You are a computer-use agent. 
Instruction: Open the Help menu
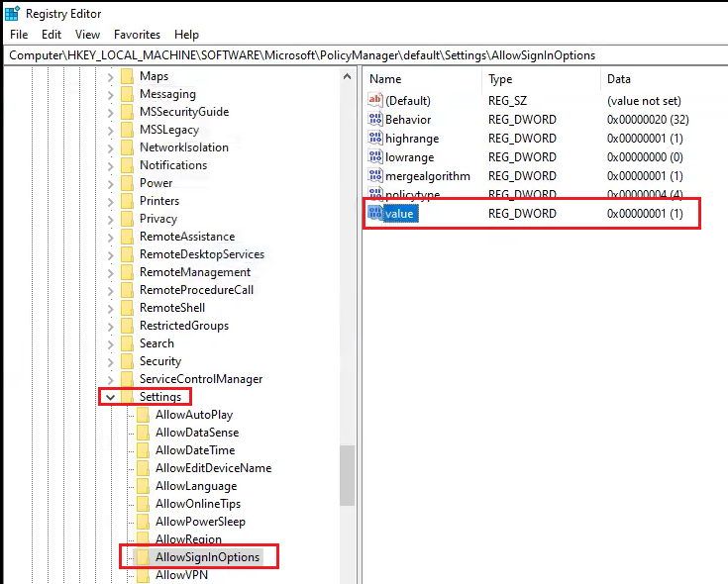[186, 35]
